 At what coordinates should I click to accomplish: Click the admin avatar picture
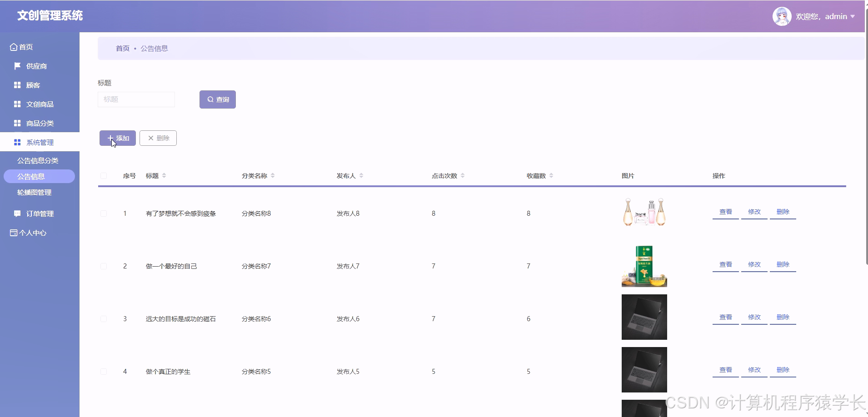point(782,16)
